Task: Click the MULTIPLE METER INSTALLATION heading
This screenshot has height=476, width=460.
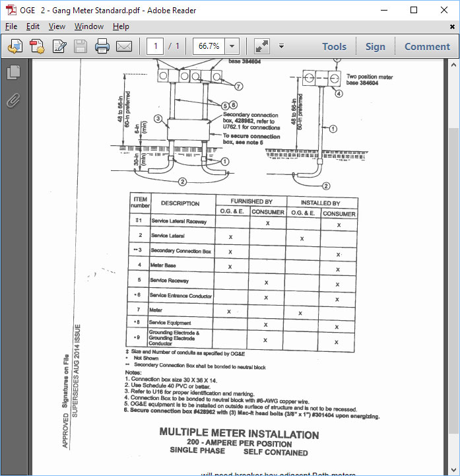Action: tap(239, 434)
